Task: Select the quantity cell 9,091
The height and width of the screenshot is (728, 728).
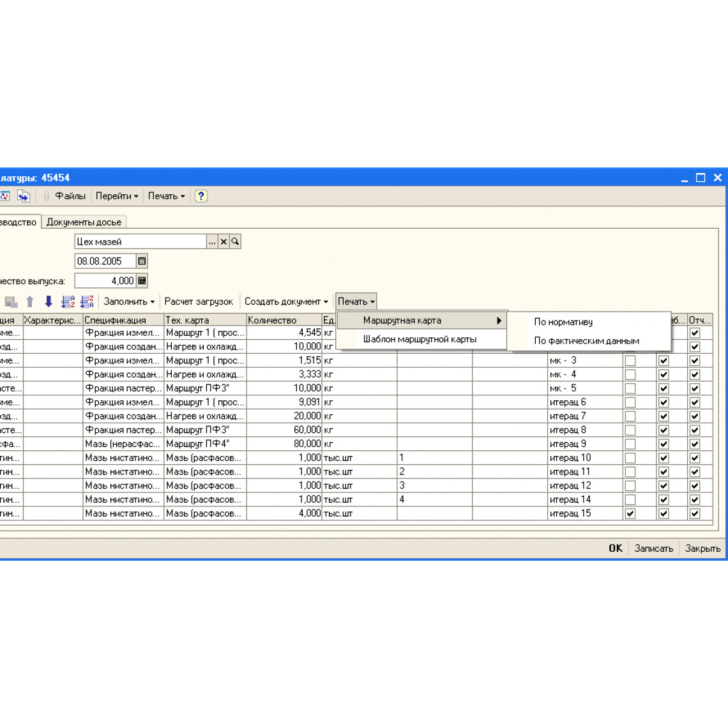Action: (x=284, y=402)
